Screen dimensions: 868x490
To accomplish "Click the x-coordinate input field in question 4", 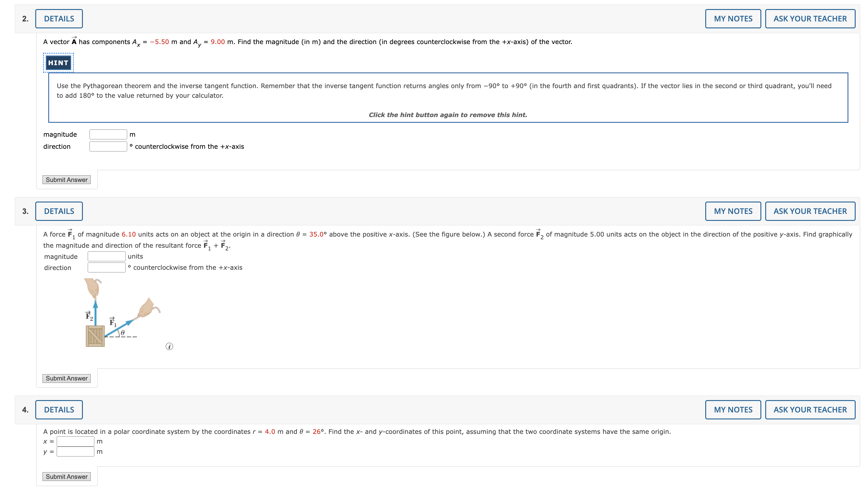I will 75,441.
